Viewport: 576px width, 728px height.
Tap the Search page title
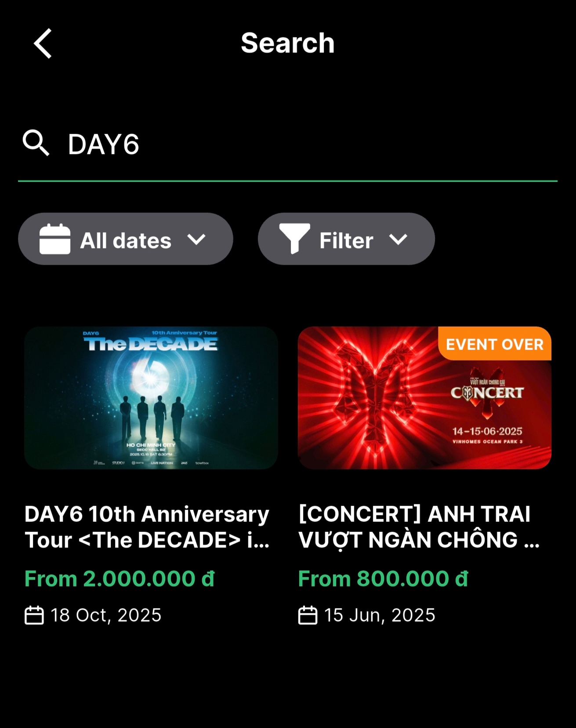coord(288,43)
